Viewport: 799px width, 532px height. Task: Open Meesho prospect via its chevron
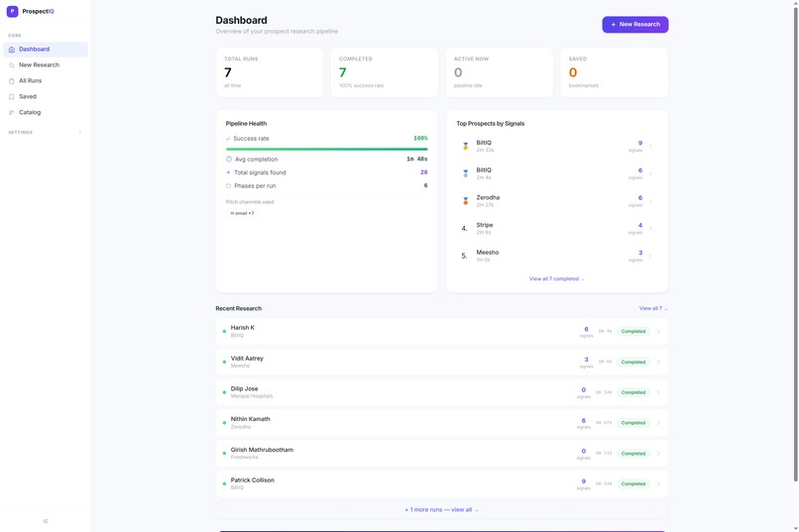pyautogui.click(x=650, y=256)
